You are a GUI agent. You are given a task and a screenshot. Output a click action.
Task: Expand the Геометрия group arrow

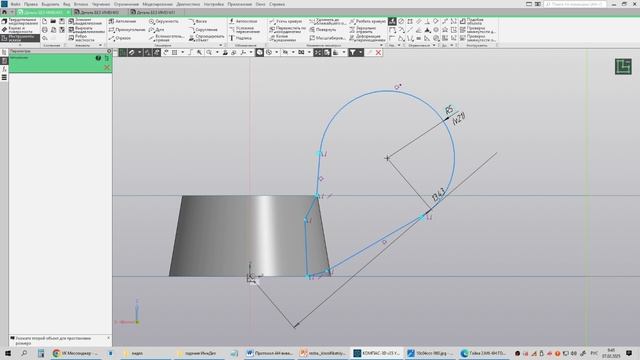click(x=221, y=46)
